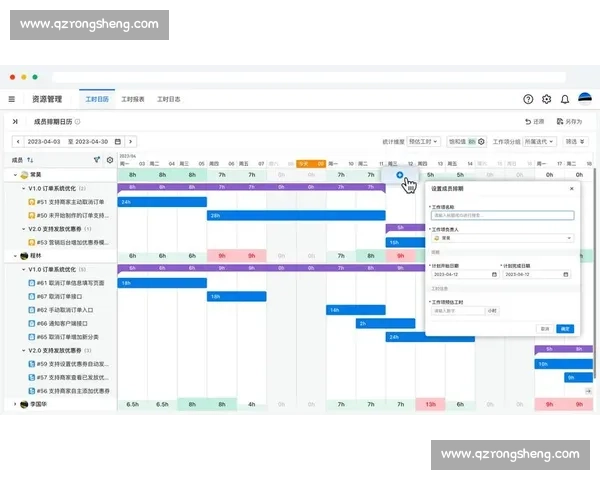Expand the member row 李国华
Image resolution: width=600 pixels, height=480 pixels.
pyautogui.click(x=15, y=404)
